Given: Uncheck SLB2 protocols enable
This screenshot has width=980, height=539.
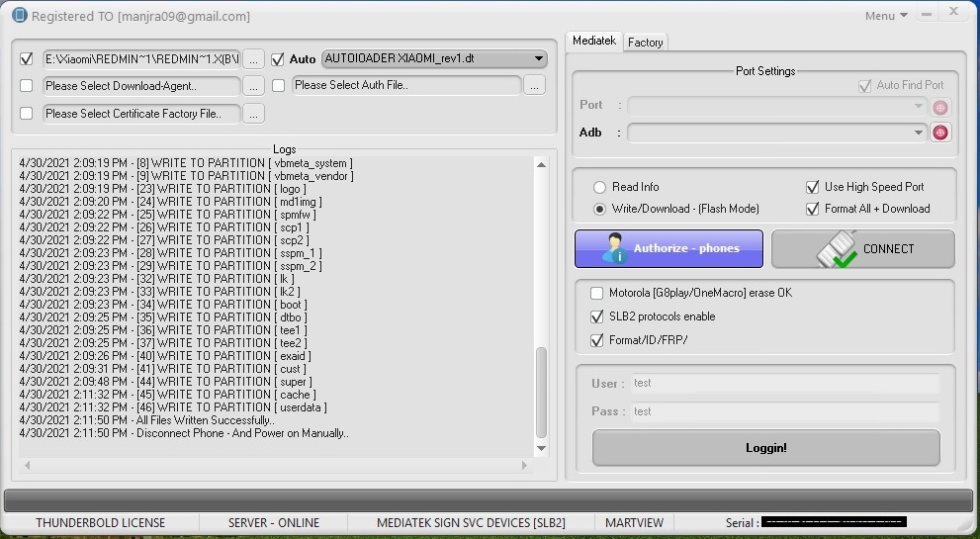Looking at the screenshot, I should click(596, 317).
